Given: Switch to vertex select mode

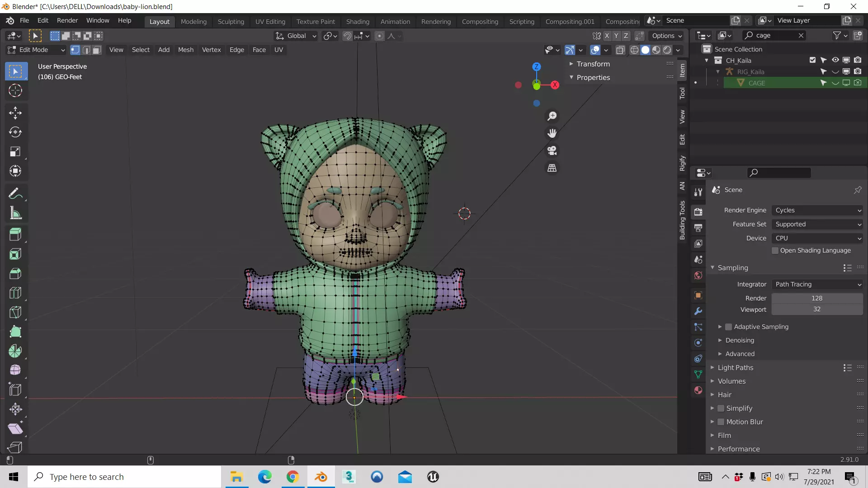Looking at the screenshot, I should 75,50.
